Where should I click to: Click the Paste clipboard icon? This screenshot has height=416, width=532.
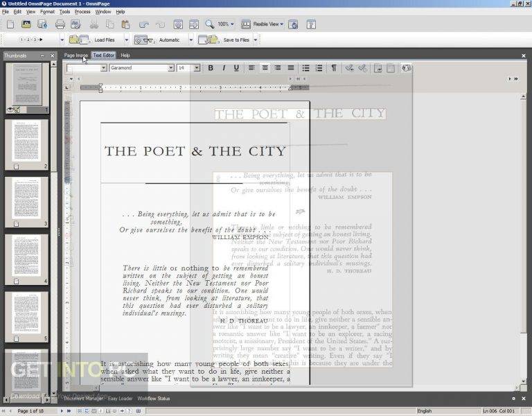(125, 24)
